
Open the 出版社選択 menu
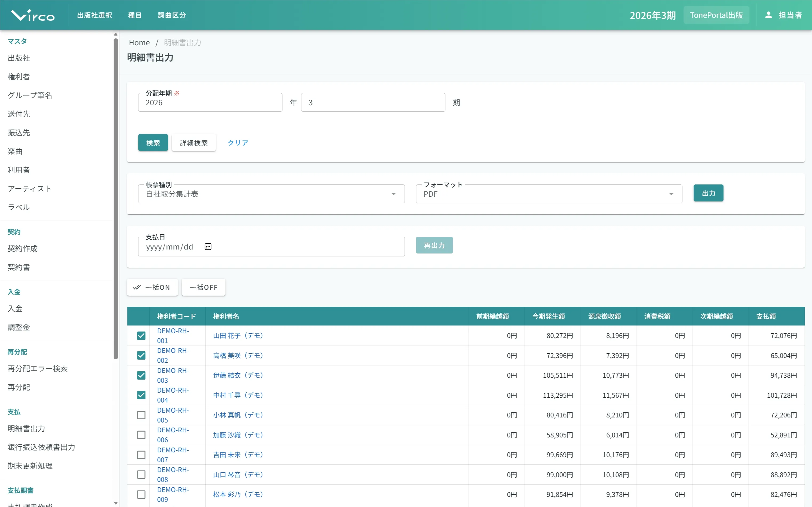(95, 15)
